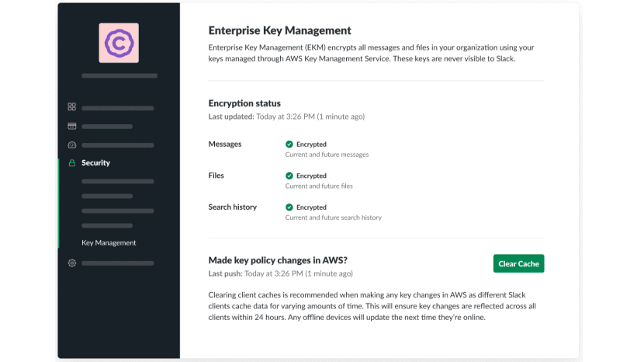Click the purple C workspace logo
This screenshot has width=644, height=362.
click(119, 43)
